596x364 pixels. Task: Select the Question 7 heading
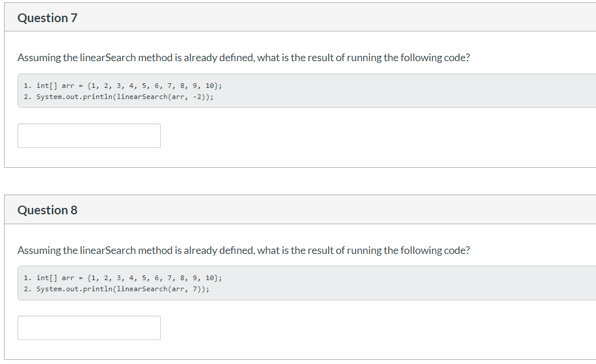[x=48, y=18]
